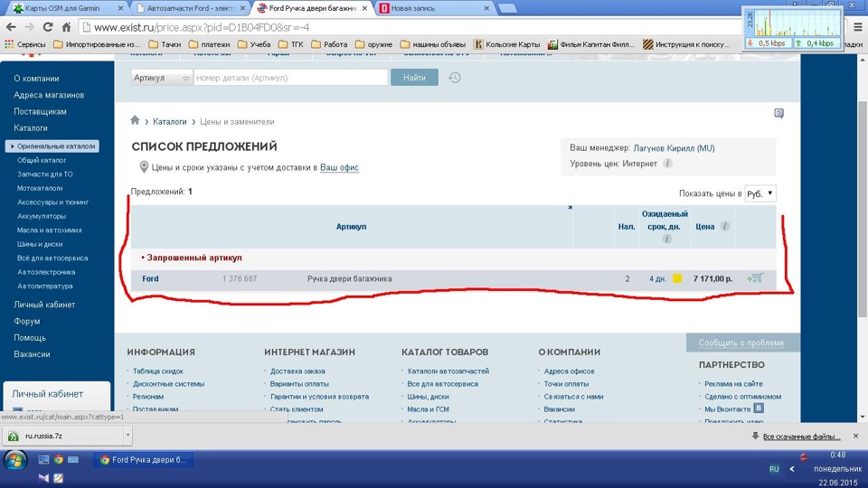Reload the current page

tap(48, 26)
